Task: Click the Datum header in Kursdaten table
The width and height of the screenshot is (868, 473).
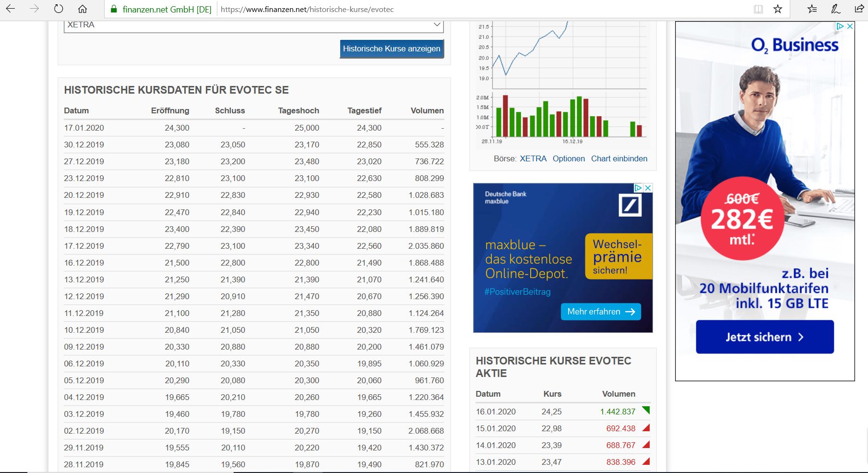Action: 76,110
